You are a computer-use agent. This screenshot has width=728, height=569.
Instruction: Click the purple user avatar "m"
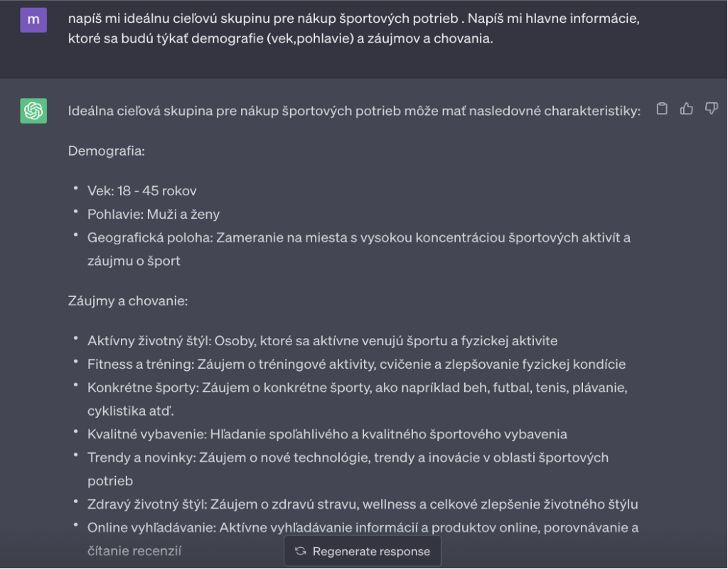coord(33,19)
